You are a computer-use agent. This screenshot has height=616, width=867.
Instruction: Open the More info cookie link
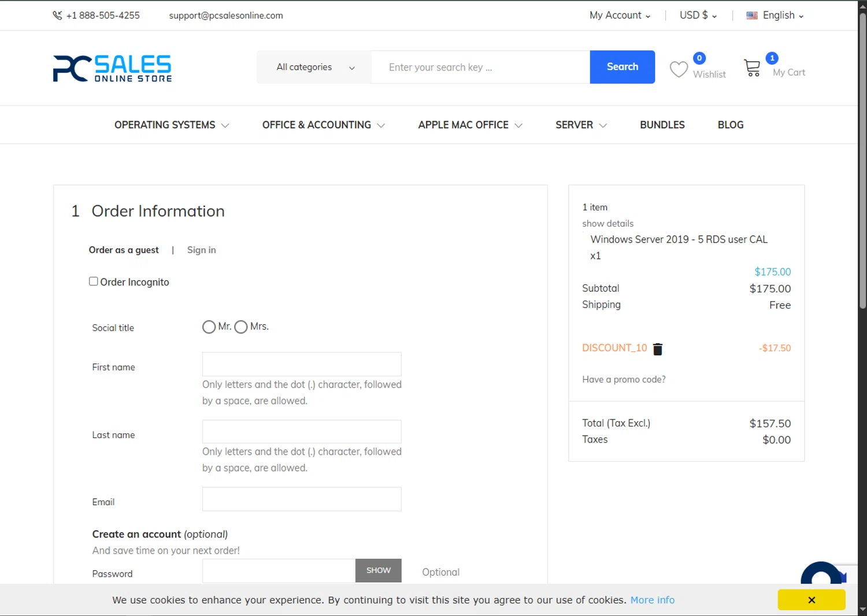653,600
